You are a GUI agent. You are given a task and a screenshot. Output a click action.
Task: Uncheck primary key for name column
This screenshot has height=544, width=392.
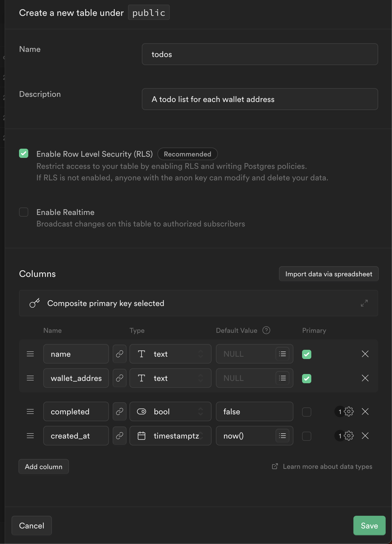307,354
